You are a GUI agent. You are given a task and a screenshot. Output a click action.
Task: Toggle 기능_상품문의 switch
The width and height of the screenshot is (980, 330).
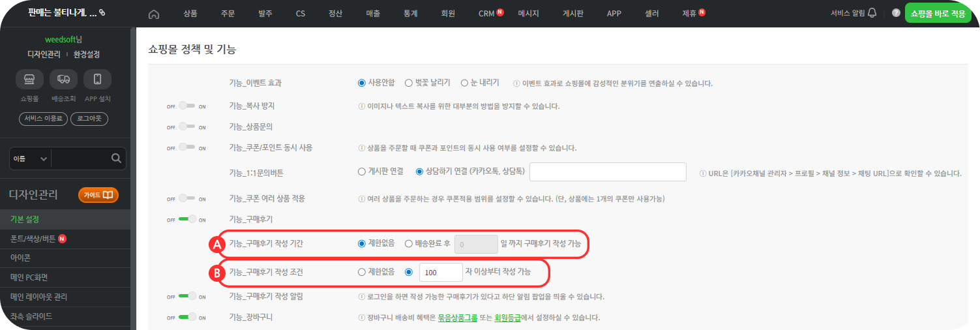pos(186,127)
